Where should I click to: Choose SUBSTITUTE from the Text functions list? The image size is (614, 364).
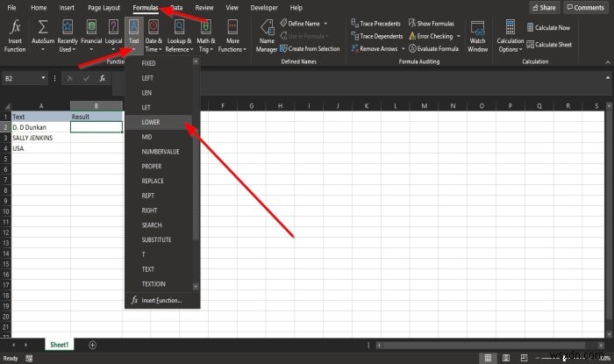pyautogui.click(x=159, y=240)
